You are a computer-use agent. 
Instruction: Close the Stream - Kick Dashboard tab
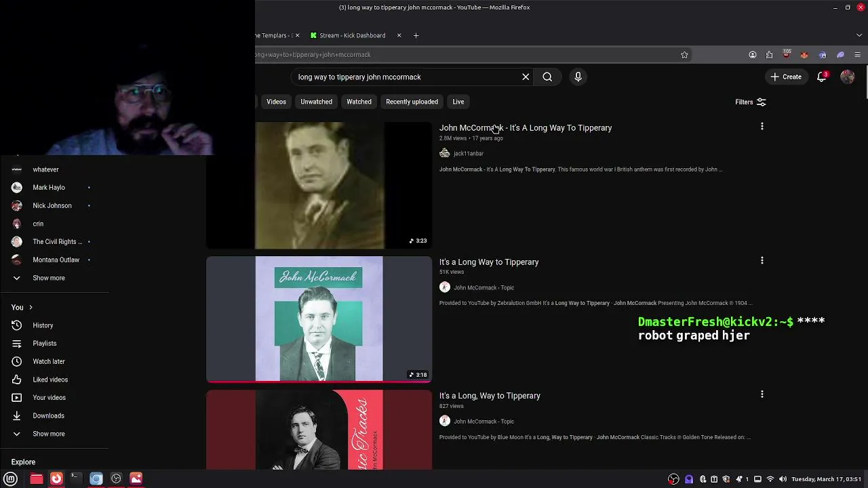(399, 35)
